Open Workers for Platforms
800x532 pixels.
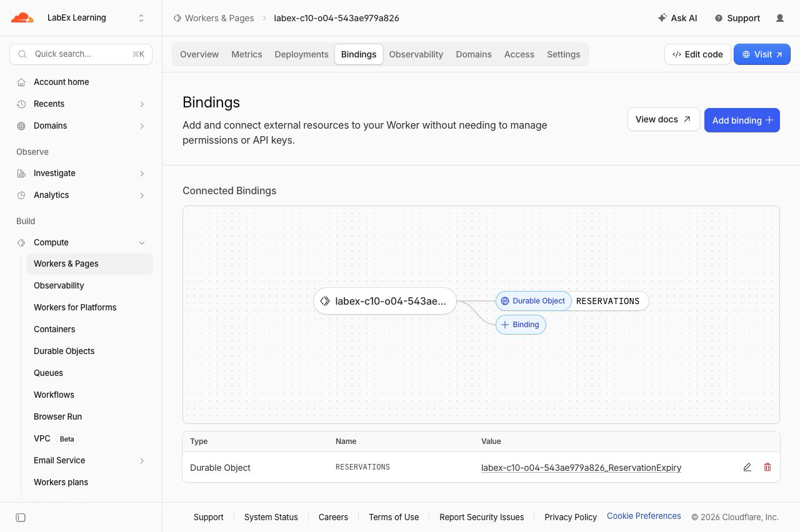[89, 307]
